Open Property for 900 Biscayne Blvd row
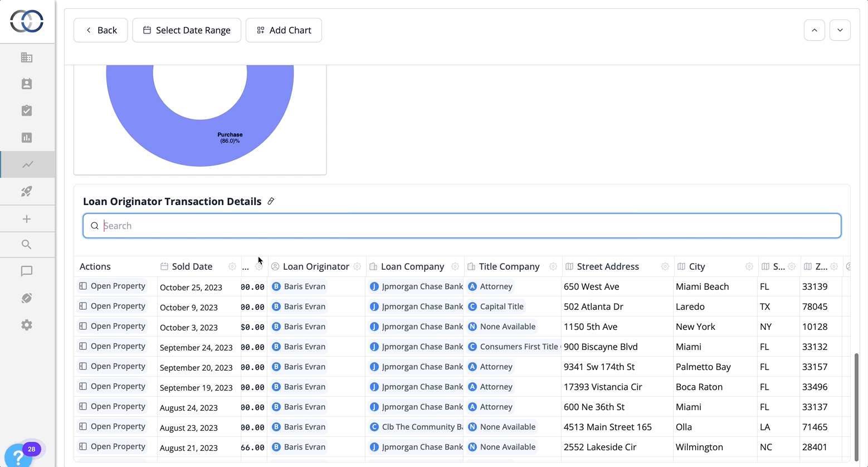Screen dimensions: 868x467 pyautogui.click(x=112, y=346)
